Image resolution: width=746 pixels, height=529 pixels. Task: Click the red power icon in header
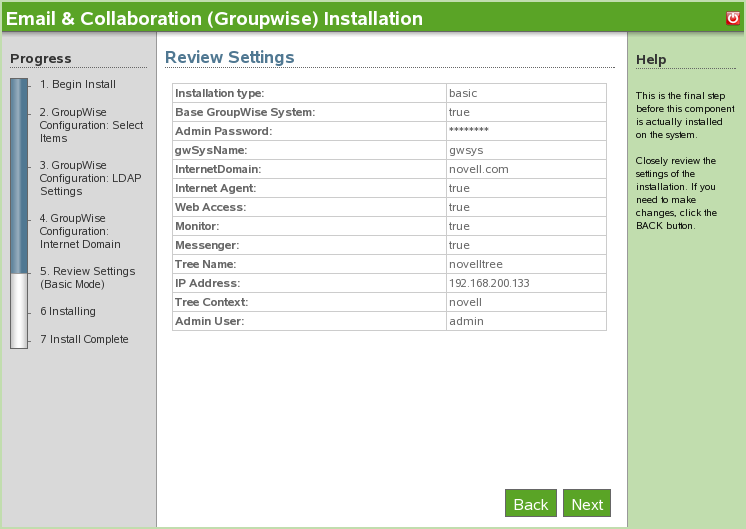(x=733, y=18)
